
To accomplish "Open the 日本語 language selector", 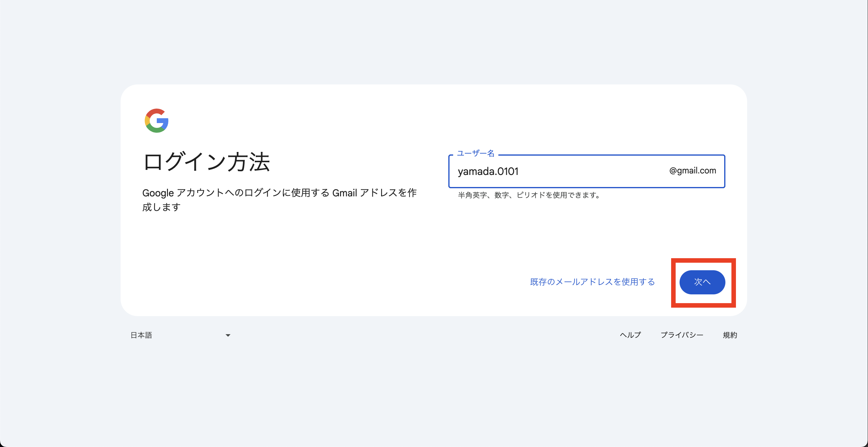I will (x=141, y=335).
